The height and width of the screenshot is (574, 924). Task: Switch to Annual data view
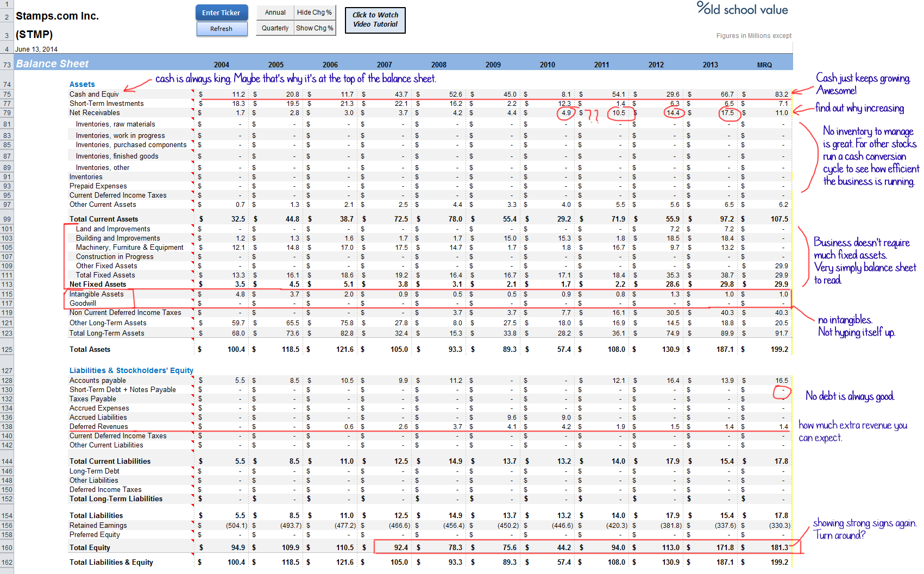(x=275, y=12)
